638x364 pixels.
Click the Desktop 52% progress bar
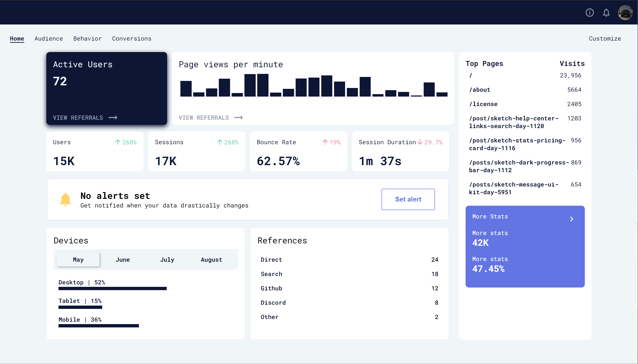112,289
